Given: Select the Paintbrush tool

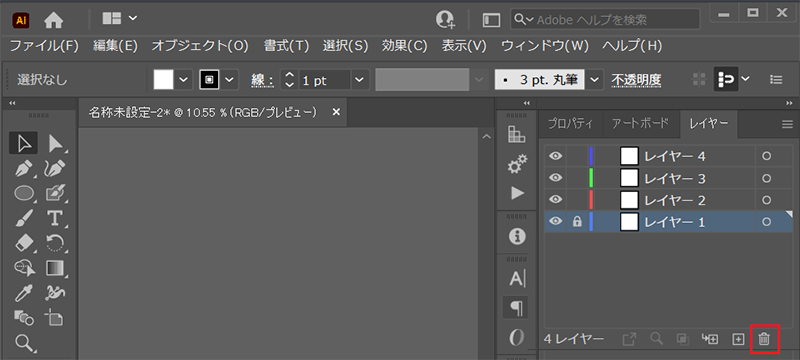Looking at the screenshot, I should (23, 218).
